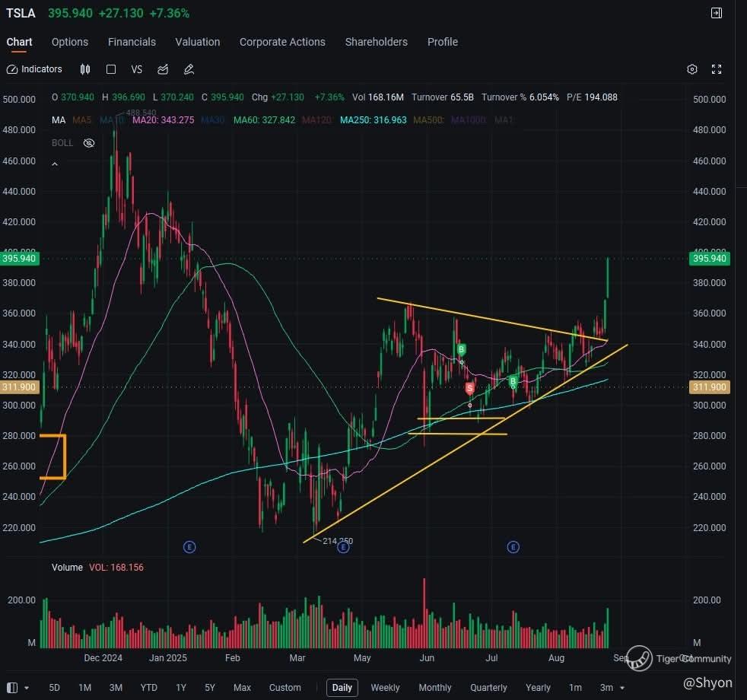Click the earnings marker near the 214.250 low
The width and height of the screenshot is (747, 700).
pyautogui.click(x=343, y=548)
